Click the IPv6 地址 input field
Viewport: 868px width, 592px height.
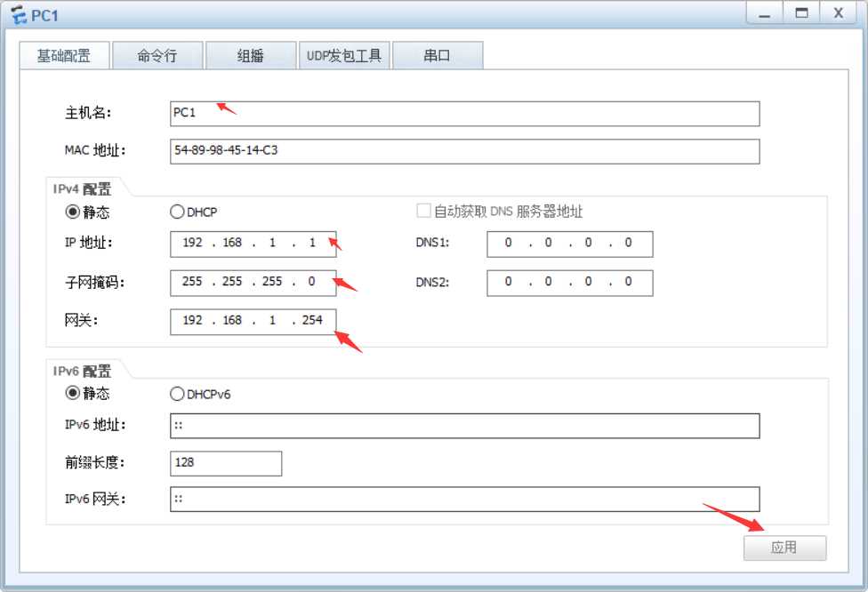coord(465,426)
